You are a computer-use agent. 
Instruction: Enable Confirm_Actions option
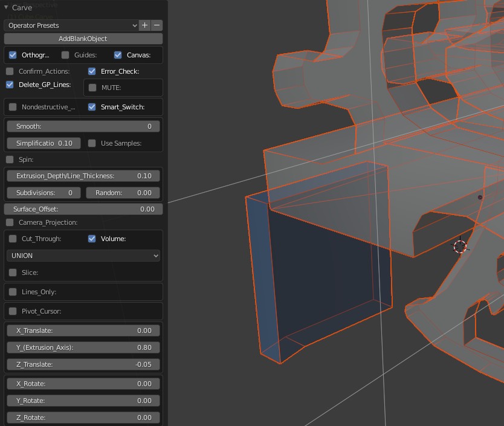coord(10,71)
